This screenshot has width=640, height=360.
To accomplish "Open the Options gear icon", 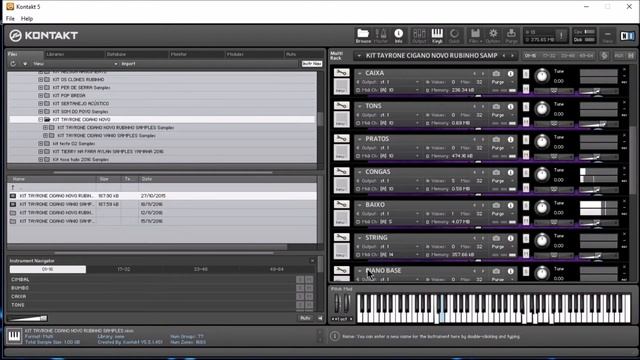I will click(x=493, y=36).
